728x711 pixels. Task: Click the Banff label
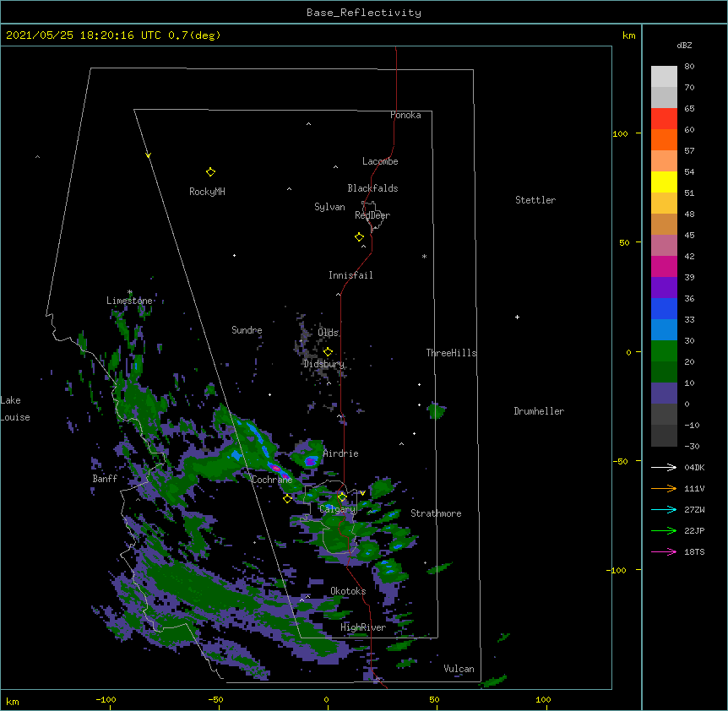click(x=105, y=479)
